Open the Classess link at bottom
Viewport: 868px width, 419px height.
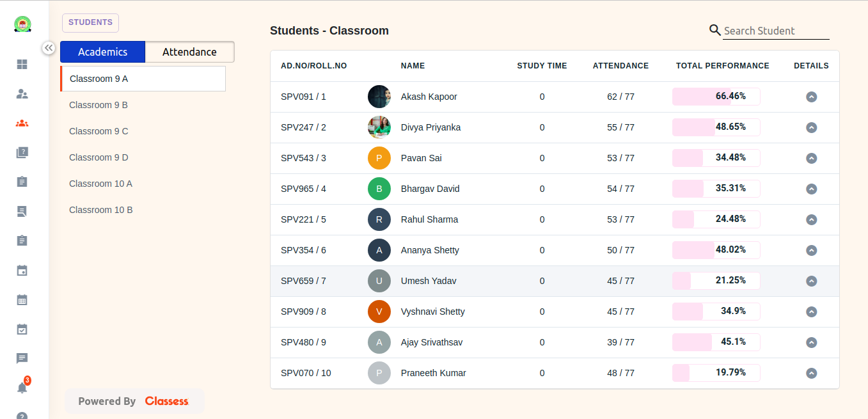tap(166, 401)
